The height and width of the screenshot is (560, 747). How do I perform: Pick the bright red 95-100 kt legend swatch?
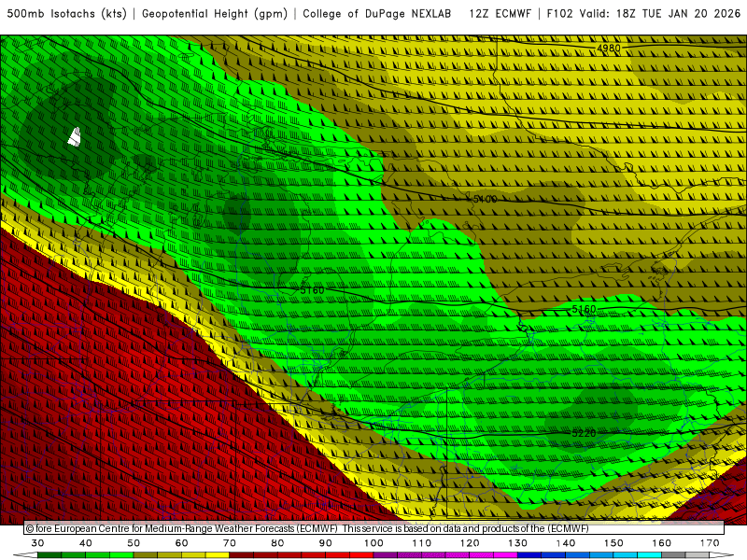pos(361,555)
